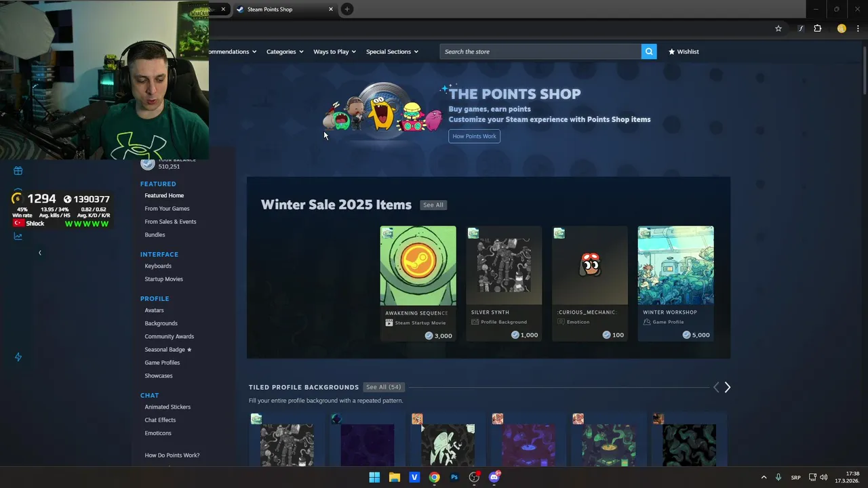Open the SRP language indicator
Viewport: 868px width, 488px height.
tap(795, 477)
